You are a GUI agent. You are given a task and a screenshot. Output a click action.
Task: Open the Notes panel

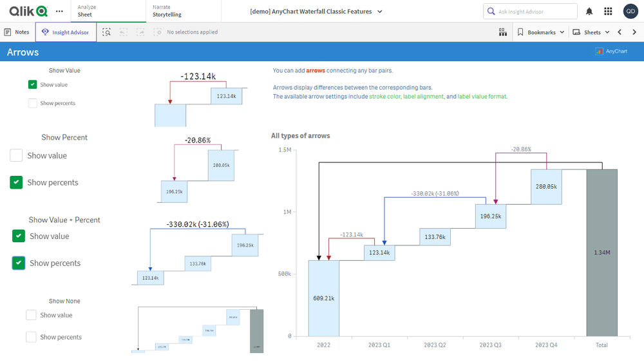(x=17, y=32)
